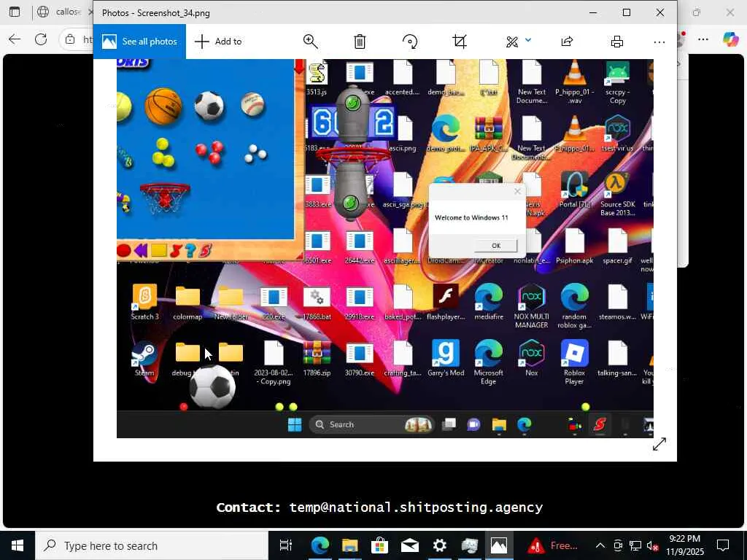Click the Back arrow in Edge browser
Image resolution: width=747 pixels, height=560 pixels.
[x=15, y=39]
